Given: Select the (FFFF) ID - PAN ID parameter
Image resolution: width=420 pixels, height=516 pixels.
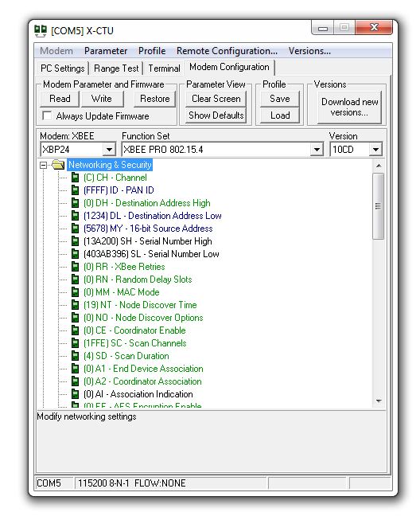Looking at the screenshot, I should [x=119, y=190].
